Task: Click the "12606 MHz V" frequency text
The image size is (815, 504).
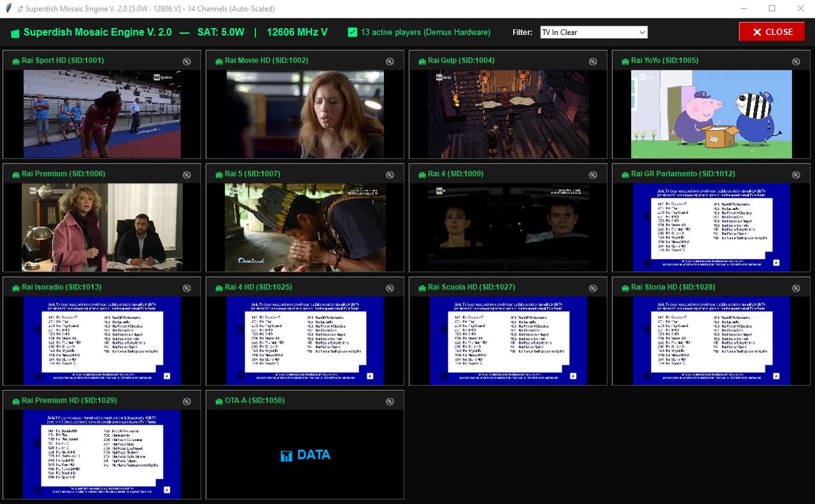Action: coord(297,32)
